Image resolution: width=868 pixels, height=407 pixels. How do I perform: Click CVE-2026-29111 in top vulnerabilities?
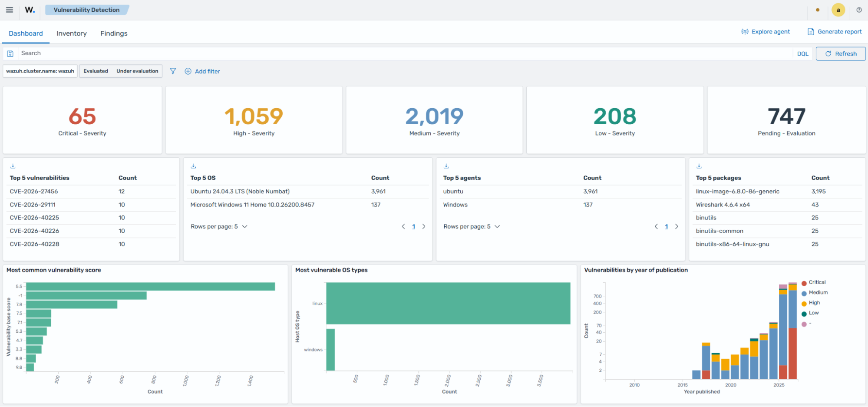(33, 205)
